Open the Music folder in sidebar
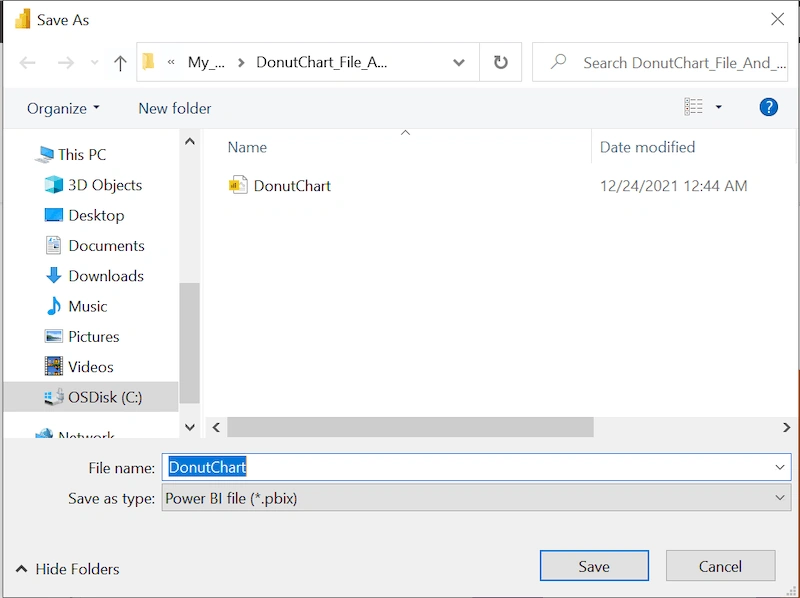The image size is (800, 598). pos(77,306)
